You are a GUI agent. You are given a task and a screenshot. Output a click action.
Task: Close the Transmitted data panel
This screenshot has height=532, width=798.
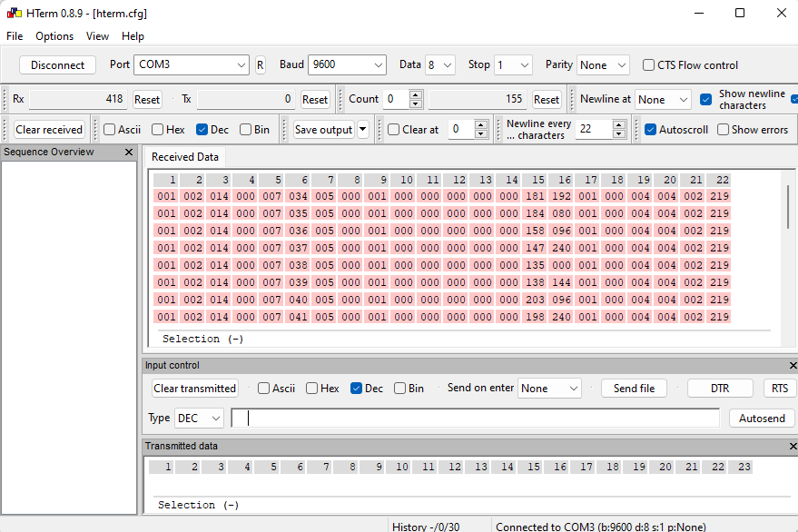(x=793, y=446)
